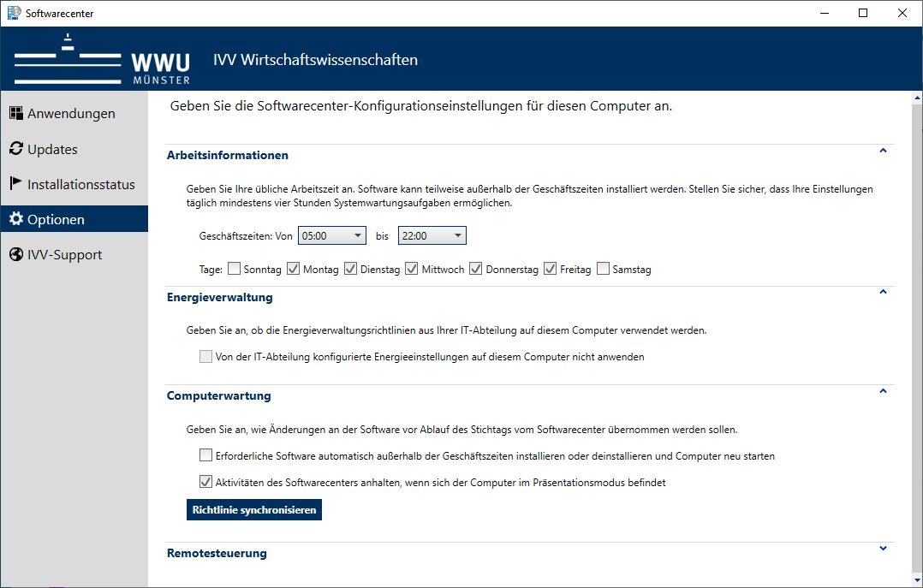923x588 pixels.
Task: Close the Softwarecenter window
Action: click(902, 13)
